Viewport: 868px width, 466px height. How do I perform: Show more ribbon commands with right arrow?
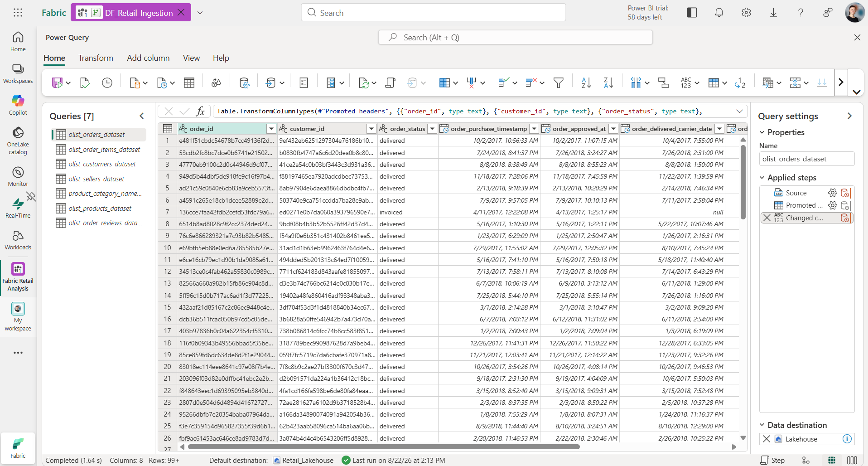click(x=841, y=83)
